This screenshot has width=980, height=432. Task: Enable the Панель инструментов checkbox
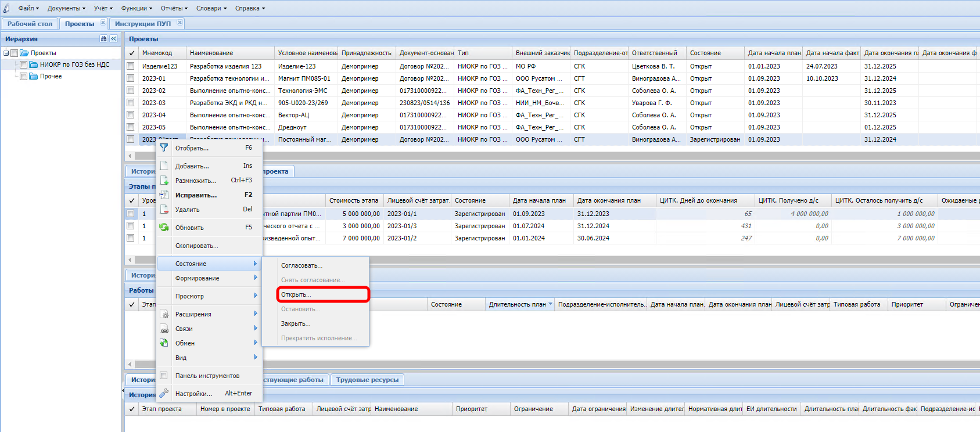click(x=164, y=376)
